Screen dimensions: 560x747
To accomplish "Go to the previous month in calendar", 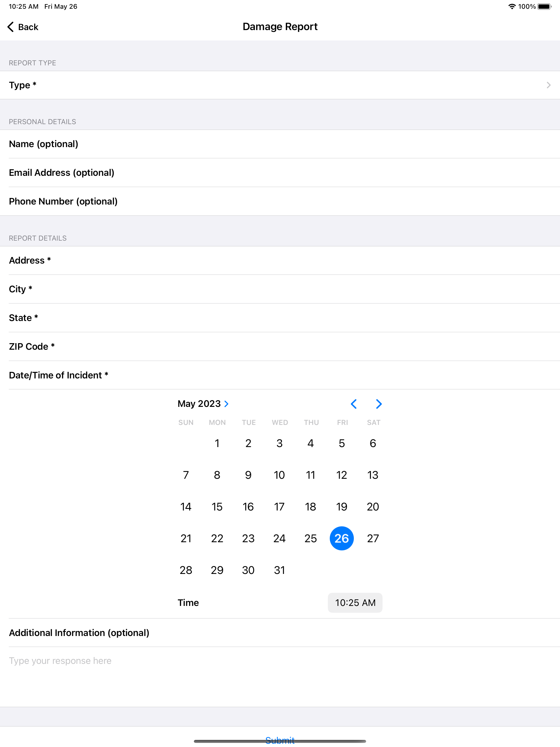I will [354, 404].
